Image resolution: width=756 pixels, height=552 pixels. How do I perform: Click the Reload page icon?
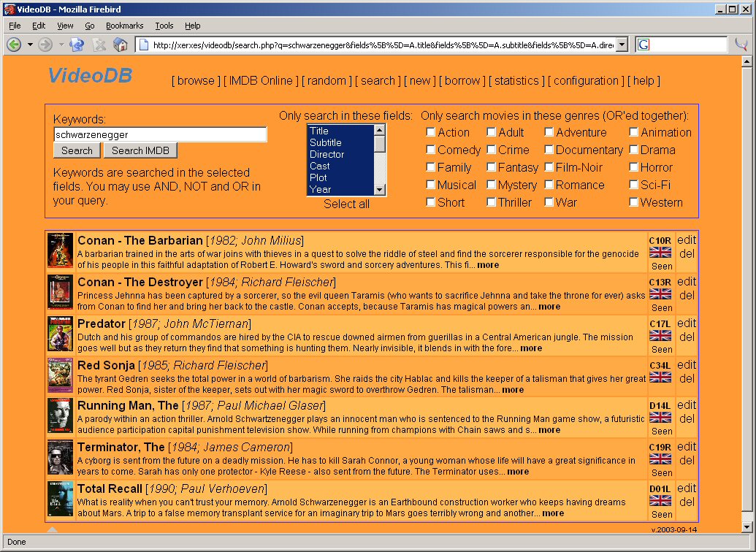click(x=76, y=45)
